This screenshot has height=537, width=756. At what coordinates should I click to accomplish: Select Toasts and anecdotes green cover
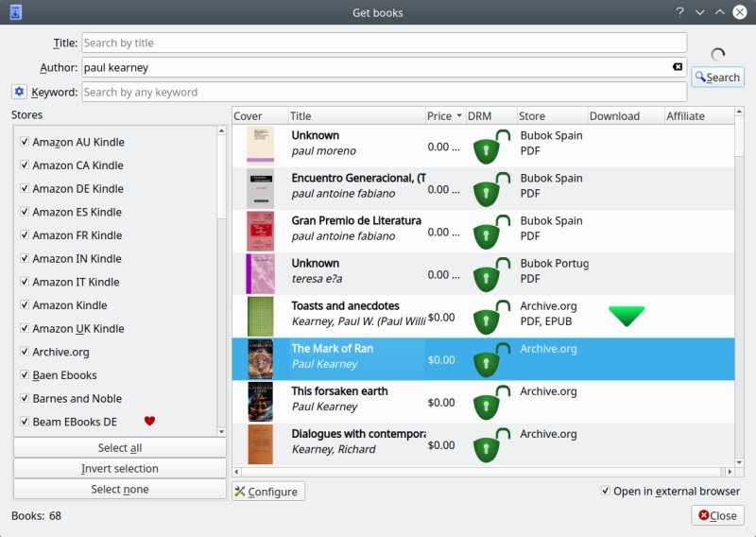pos(261,317)
